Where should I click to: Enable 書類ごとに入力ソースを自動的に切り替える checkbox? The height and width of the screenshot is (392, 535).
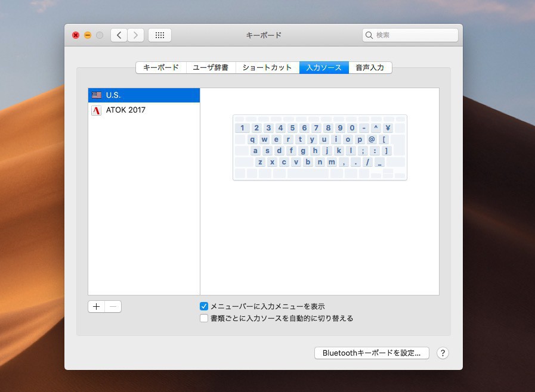[204, 318]
